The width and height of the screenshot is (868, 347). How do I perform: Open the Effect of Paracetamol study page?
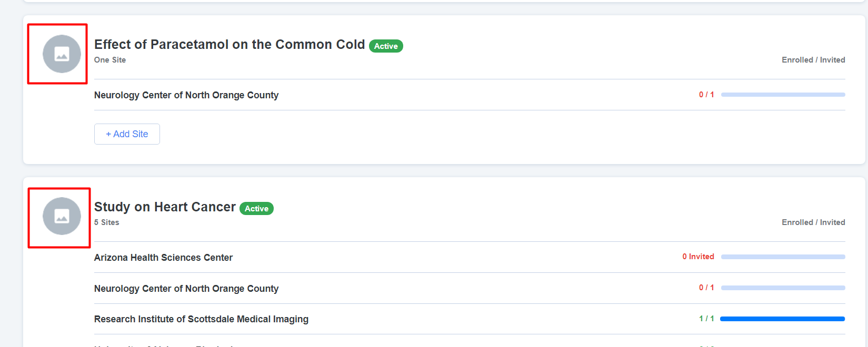point(228,44)
